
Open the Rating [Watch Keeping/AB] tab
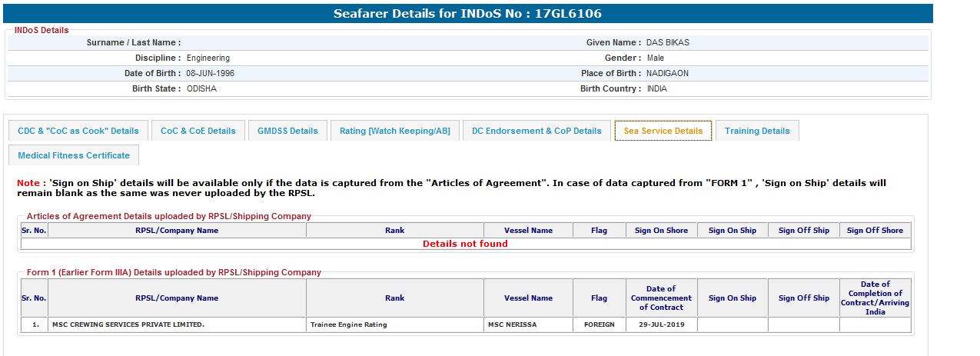pos(395,131)
